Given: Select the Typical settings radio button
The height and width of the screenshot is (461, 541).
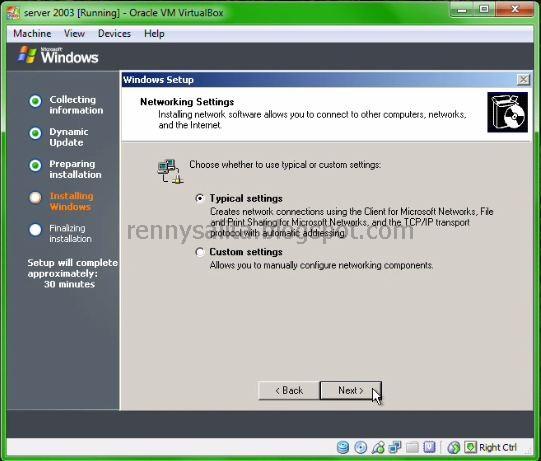Looking at the screenshot, I should 200,198.
